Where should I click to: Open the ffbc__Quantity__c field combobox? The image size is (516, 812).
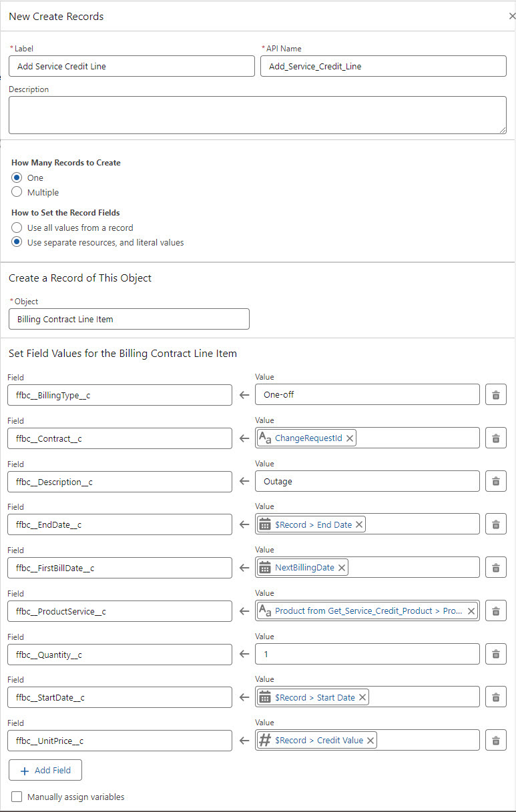click(120, 655)
